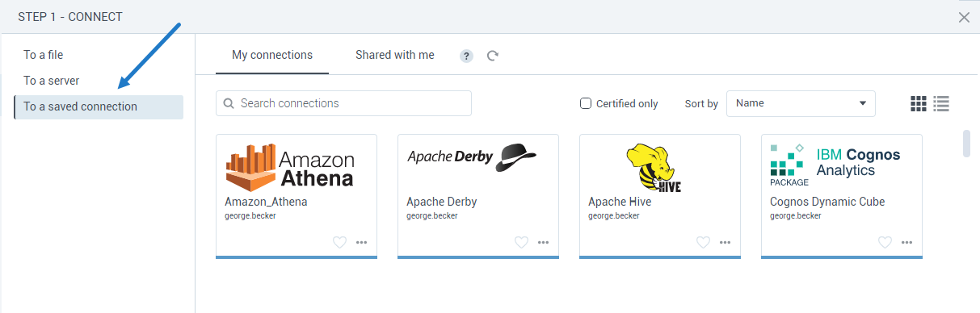The image size is (980, 313).
Task: Click the help question mark icon
Action: [x=466, y=56]
